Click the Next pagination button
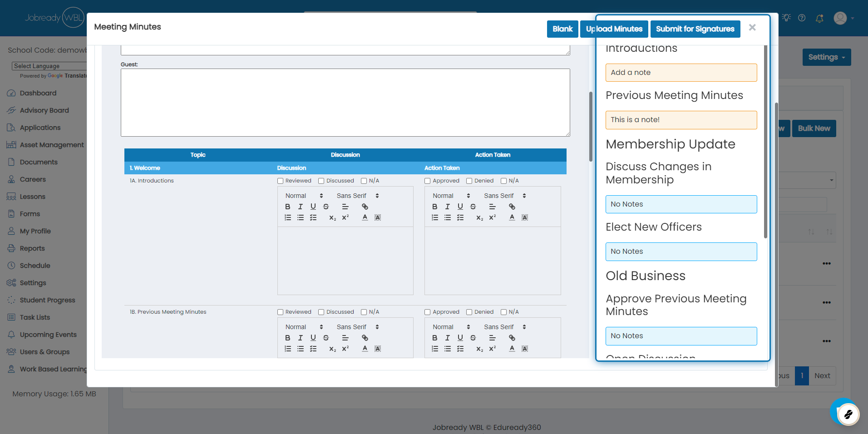The width and height of the screenshot is (868, 434). [x=822, y=376]
